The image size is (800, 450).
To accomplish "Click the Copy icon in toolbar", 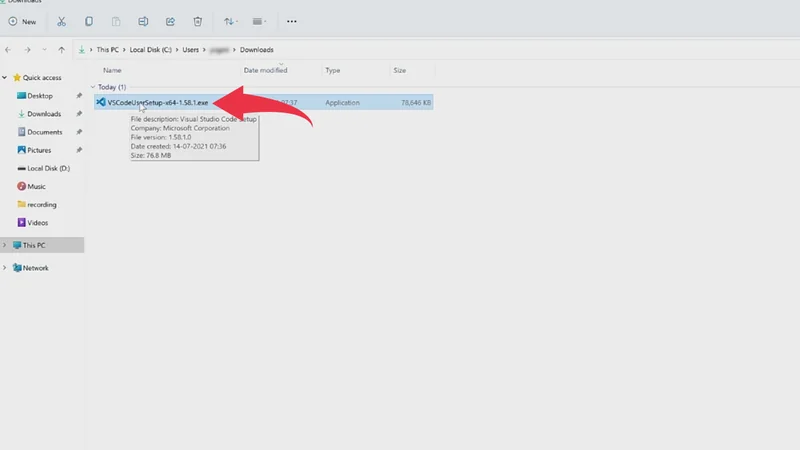I will pyautogui.click(x=89, y=21).
